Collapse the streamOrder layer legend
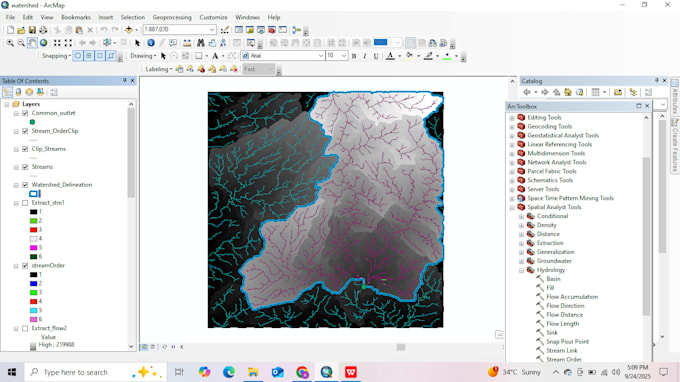Image resolution: width=680 pixels, height=382 pixels. click(x=16, y=266)
